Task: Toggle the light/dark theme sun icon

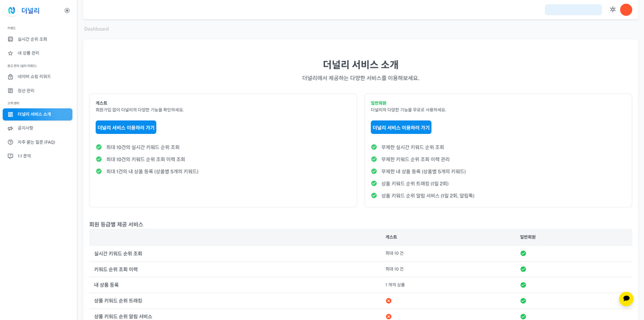Action: (x=613, y=9)
